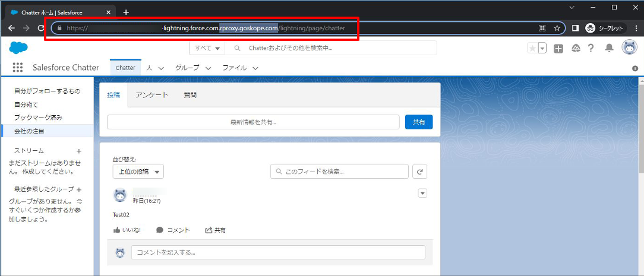Close the Chatter ホーム browser tab
This screenshot has height=276, width=644.
109,12
